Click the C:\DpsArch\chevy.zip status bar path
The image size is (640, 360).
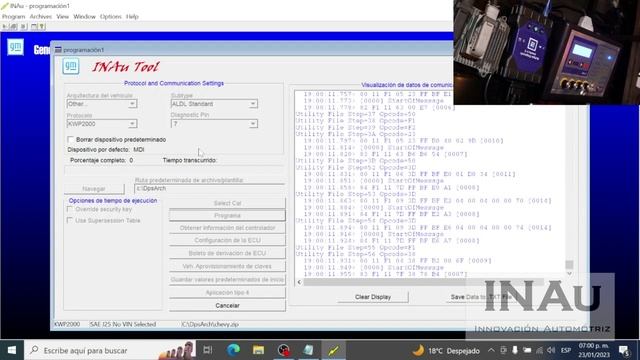pyautogui.click(x=210, y=324)
